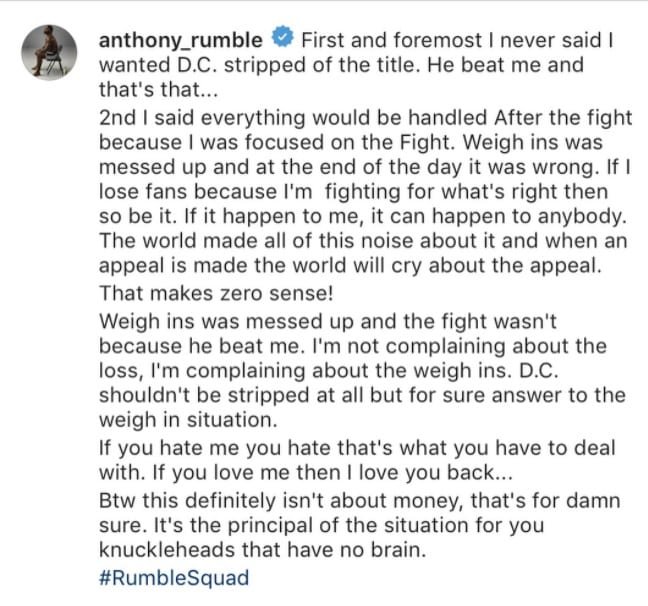Click the line starting "Btw this definitely isn't"

(360, 501)
